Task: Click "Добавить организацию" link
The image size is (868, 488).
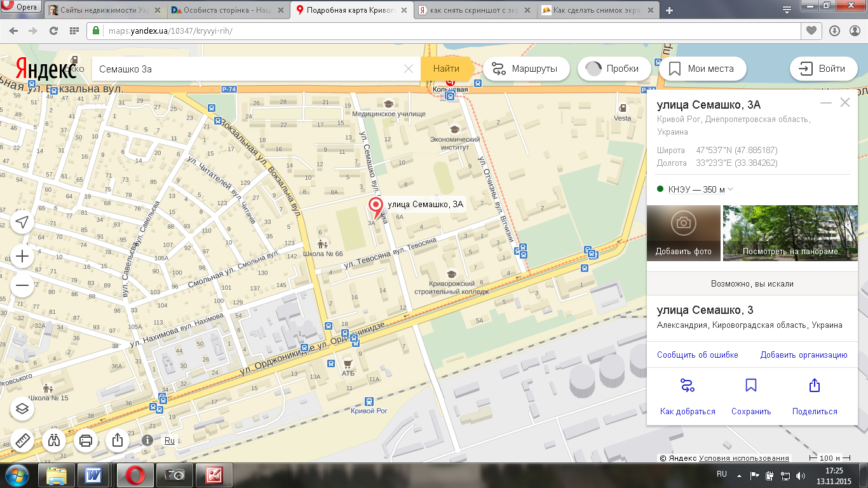Action: [804, 355]
